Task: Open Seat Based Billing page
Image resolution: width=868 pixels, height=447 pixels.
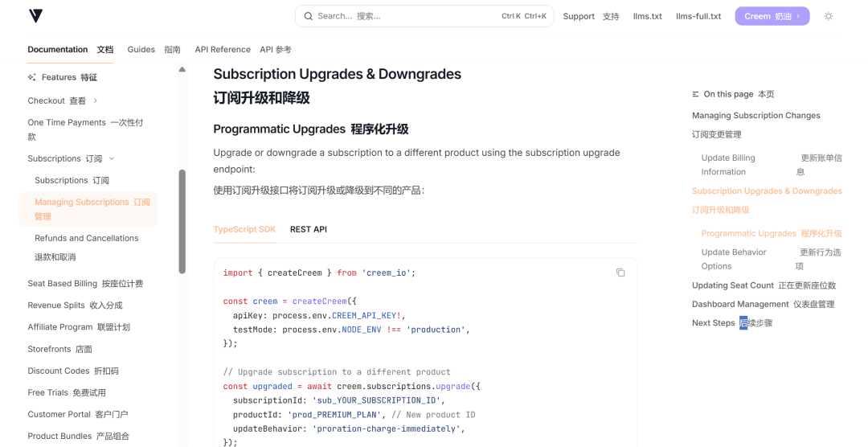Action: pos(63,284)
